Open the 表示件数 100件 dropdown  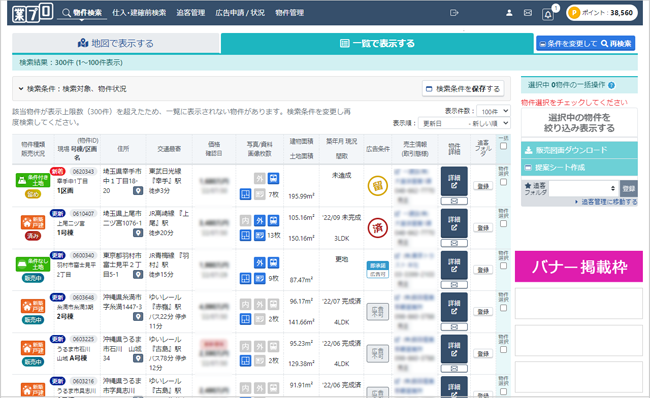point(493,111)
